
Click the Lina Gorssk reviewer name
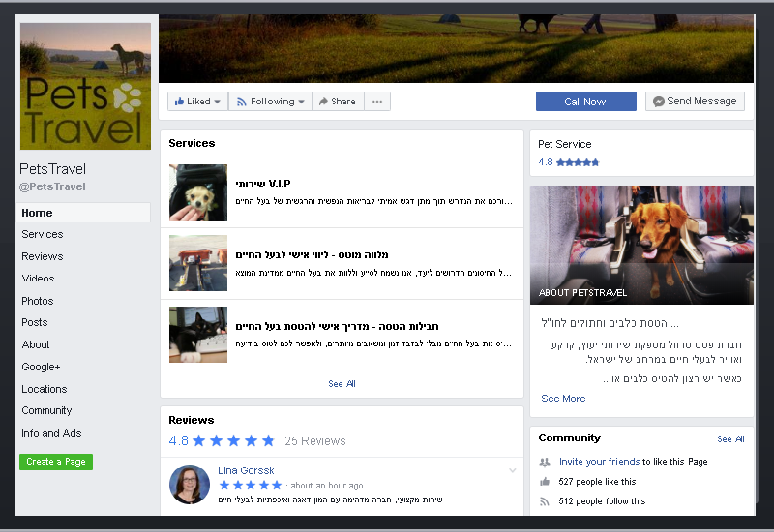[x=246, y=470]
